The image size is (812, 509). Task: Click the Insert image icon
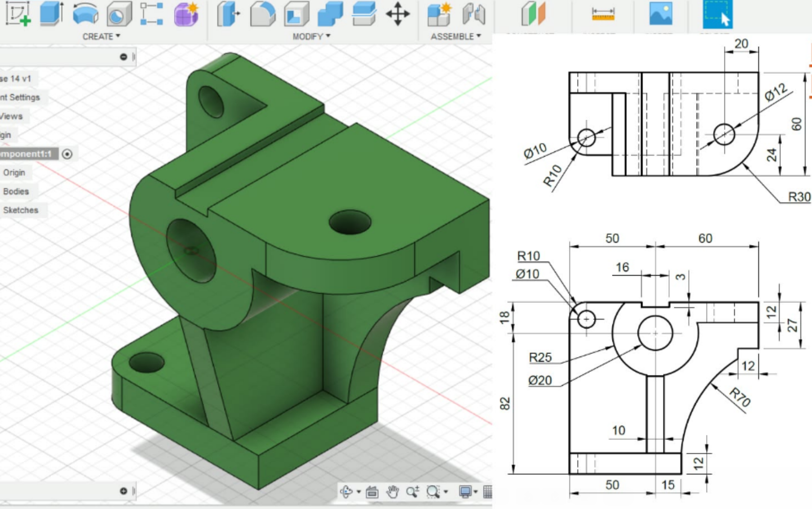click(x=661, y=13)
